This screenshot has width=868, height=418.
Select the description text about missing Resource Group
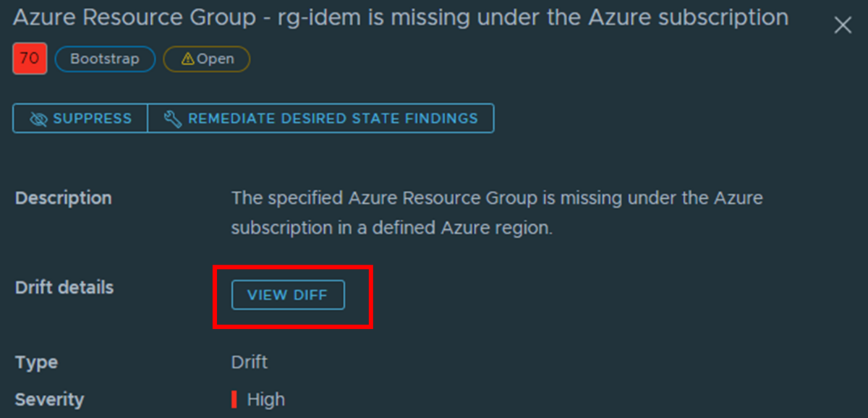[x=497, y=213]
